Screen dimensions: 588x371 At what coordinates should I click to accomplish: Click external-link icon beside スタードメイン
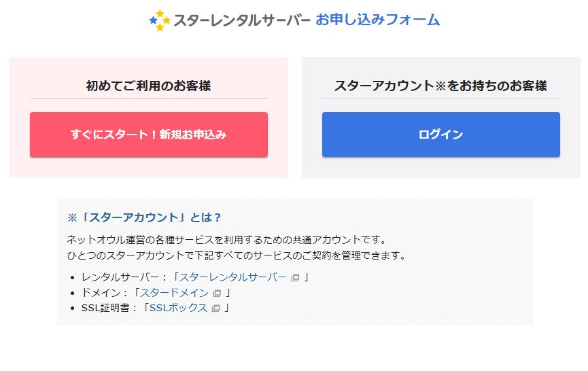[217, 294]
